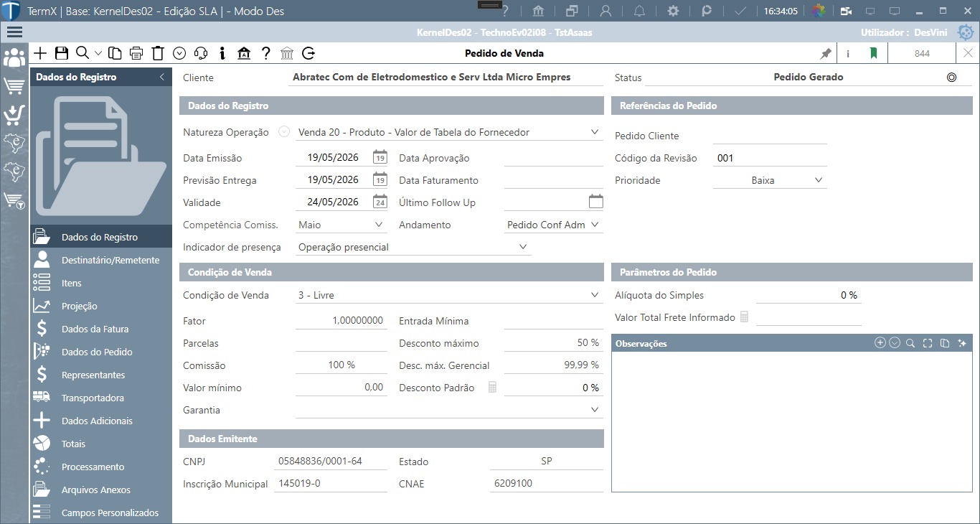
Task: Click calculator icon beside Desconto Padrão
Action: tap(492, 388)
